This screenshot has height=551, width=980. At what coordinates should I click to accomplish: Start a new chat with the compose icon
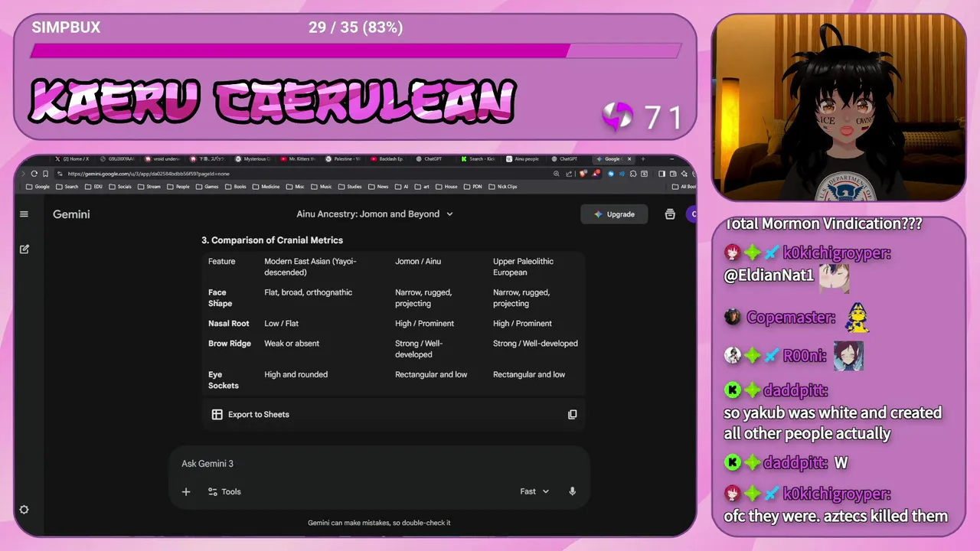click(x=24, y=249)
